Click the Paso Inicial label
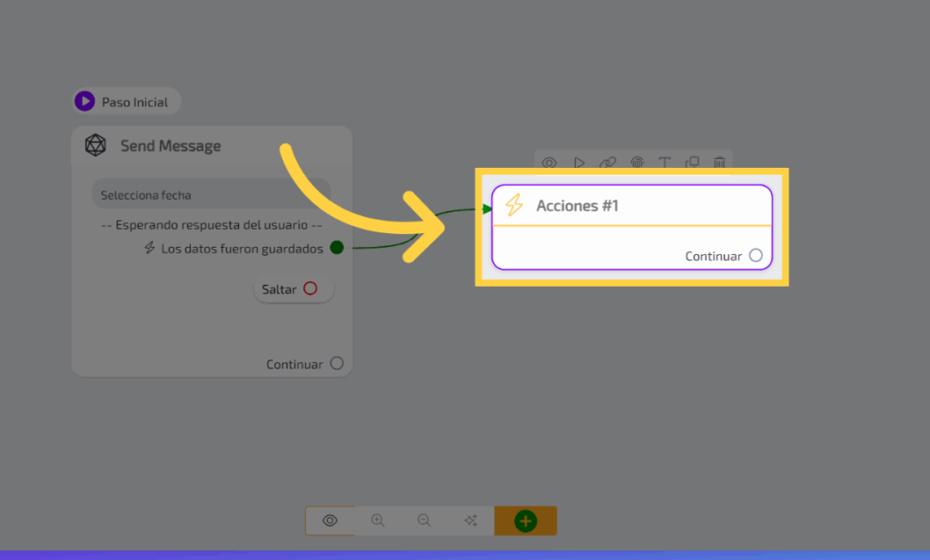 134,103
